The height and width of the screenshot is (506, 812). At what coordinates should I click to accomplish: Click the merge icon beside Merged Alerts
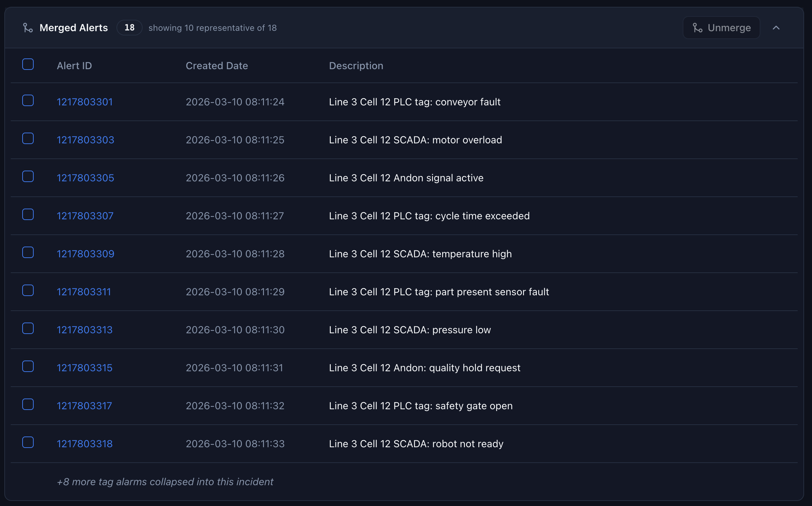pyautogui.click(x=28, y=28)
